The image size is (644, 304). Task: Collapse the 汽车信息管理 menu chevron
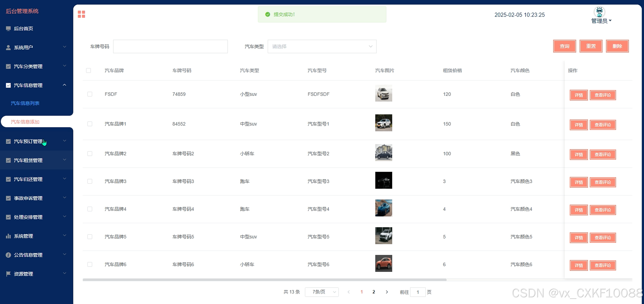64,85
